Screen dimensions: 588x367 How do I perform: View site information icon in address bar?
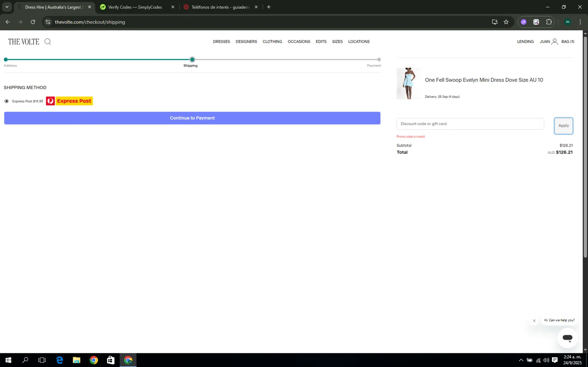pos(48,22)
